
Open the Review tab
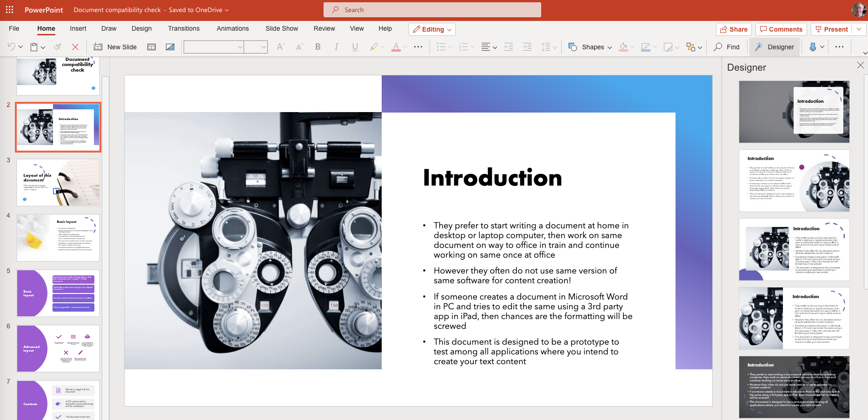324,28
